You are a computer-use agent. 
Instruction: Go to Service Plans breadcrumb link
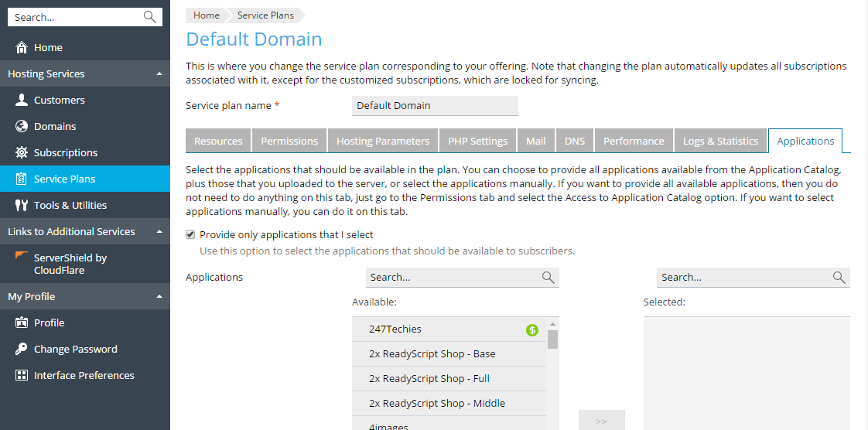(265, 15)
